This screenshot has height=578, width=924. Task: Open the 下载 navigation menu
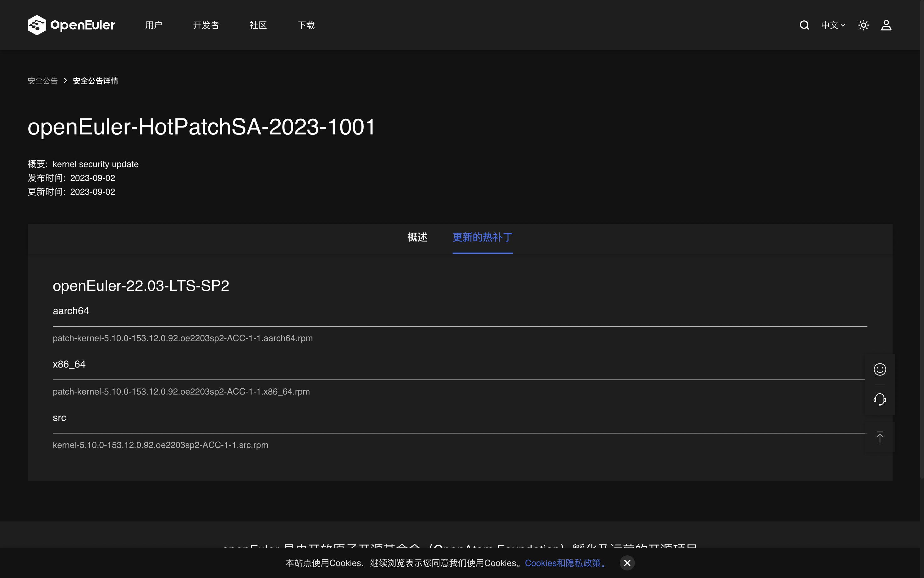(306, 25)
